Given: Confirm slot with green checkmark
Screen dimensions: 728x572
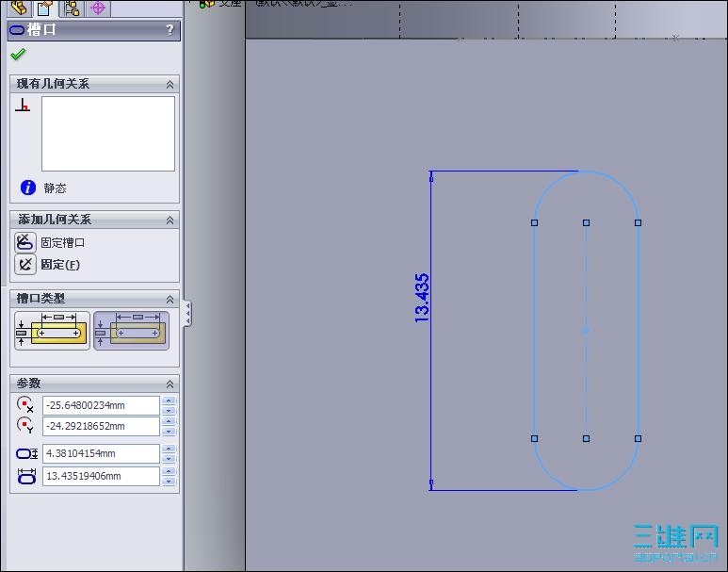Looking at the screenshot, I should (18, 55).
